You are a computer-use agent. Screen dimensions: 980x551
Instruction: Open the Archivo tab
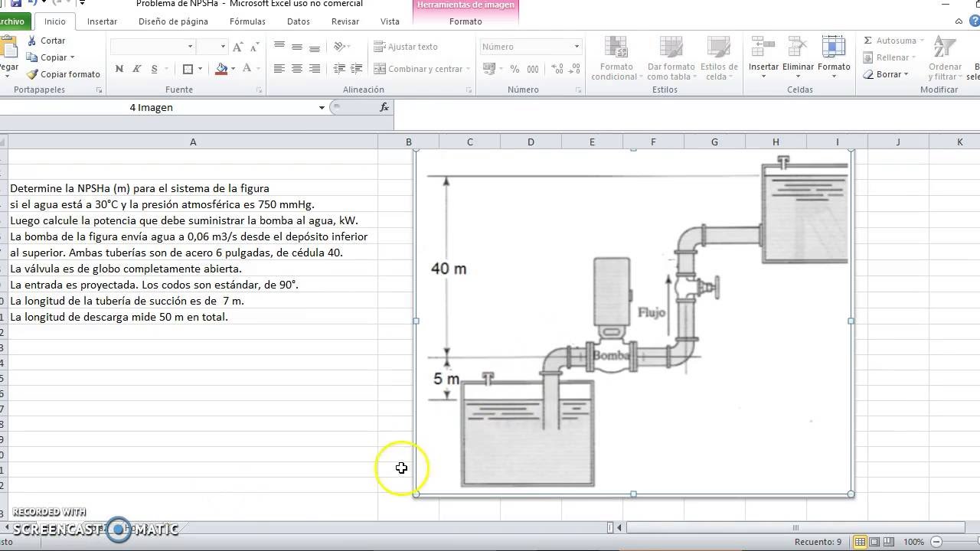pyautogui.click(x=11, y=21)
